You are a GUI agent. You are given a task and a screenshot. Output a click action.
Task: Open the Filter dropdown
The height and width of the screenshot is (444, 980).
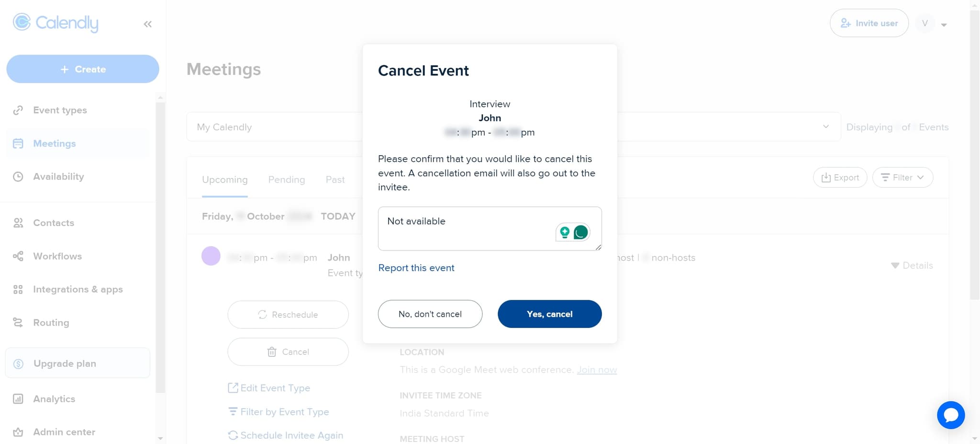(x=902, y=177)
